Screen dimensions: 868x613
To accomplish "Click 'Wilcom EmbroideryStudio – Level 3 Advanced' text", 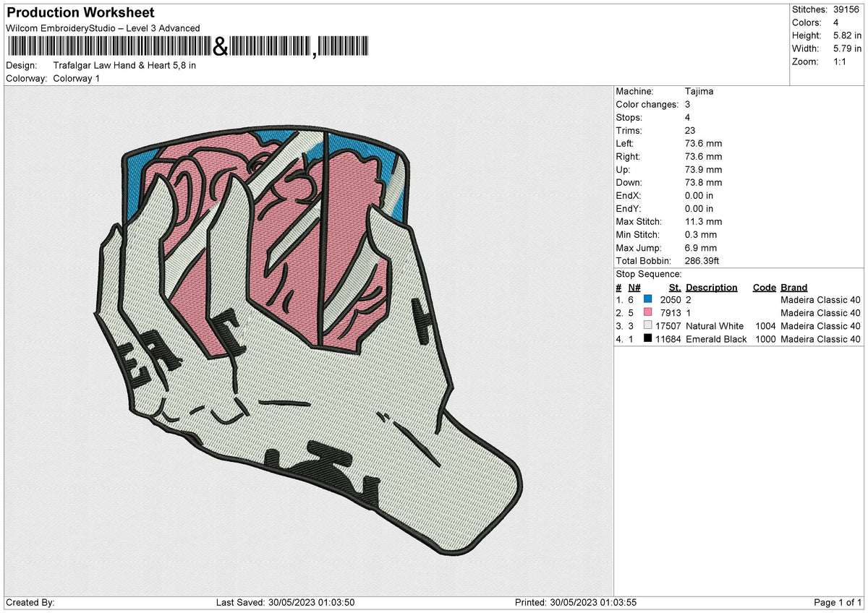I will (x=103, y=28).
